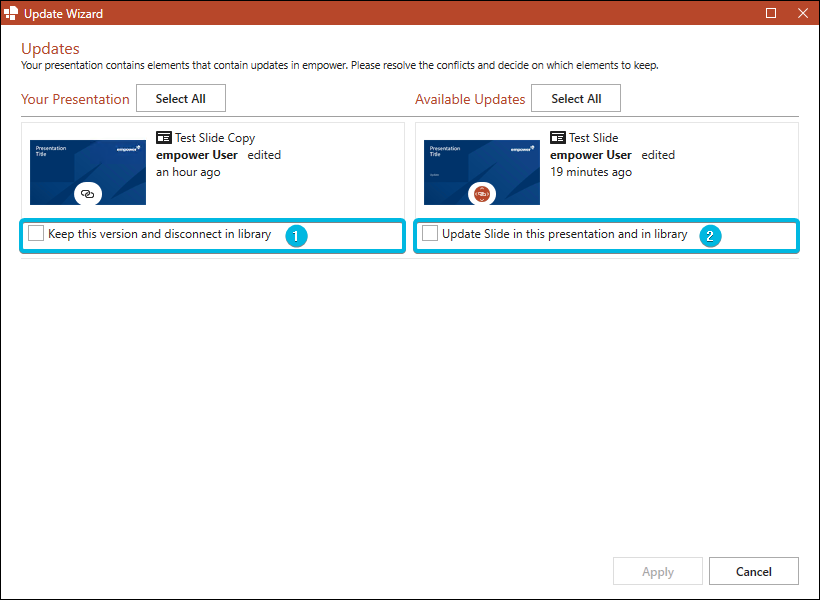Open the Test Slide update thumbnail
This screenshot has height=600, width=820.
tap(482, 172)
